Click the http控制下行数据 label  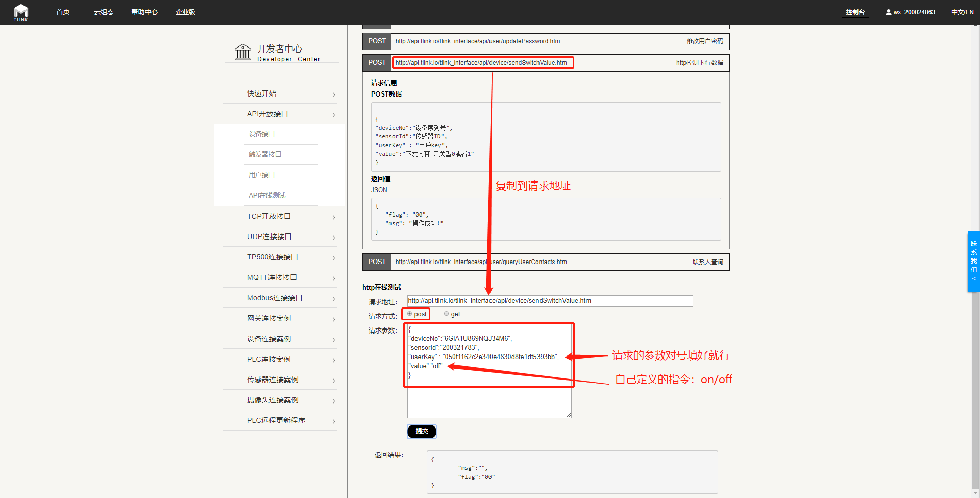pos(700,63)
